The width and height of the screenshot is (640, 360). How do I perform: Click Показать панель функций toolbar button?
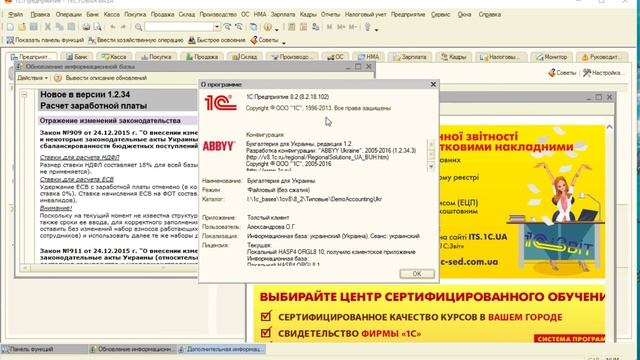click(45, 40)
